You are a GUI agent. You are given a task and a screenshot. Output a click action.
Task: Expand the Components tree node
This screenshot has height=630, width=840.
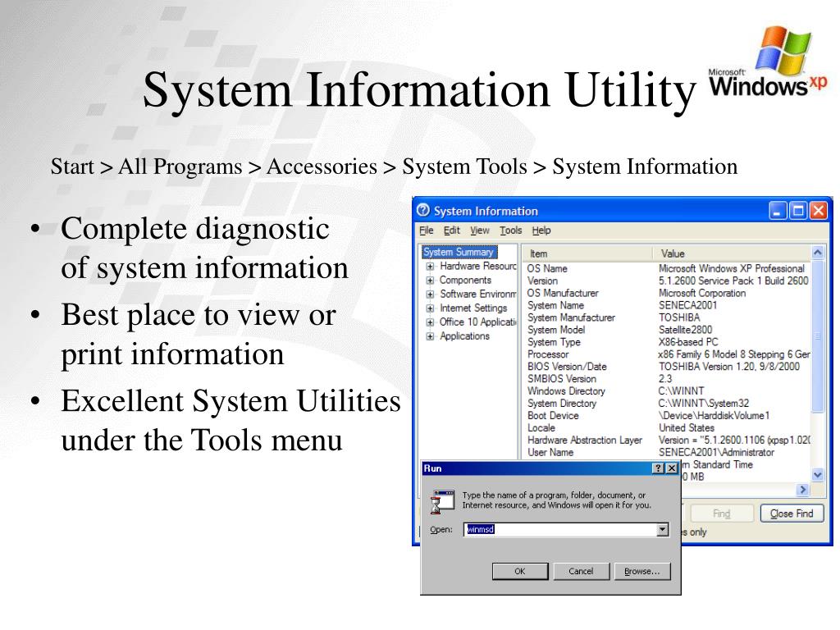[430, 281]
